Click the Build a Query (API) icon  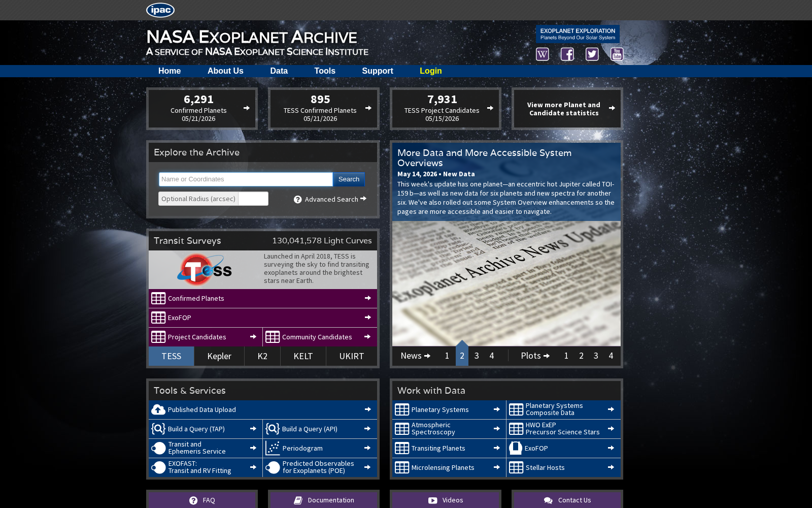(273, 429)
